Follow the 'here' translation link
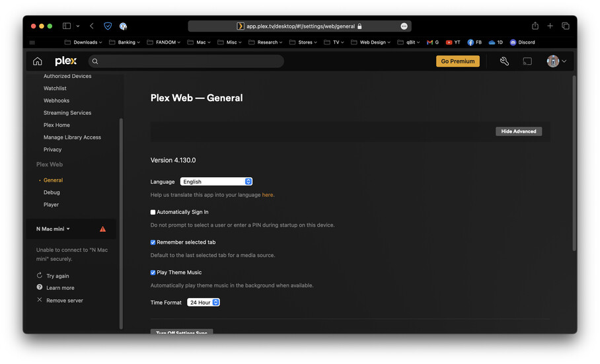Viewport: 600px width, 364px height. [x=268, y=195]
